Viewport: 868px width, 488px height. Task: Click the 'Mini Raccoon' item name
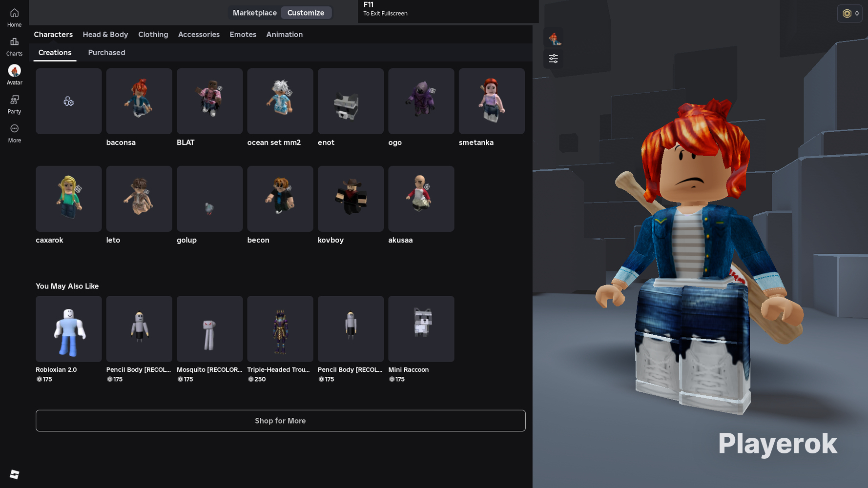(x=409, y=370)
